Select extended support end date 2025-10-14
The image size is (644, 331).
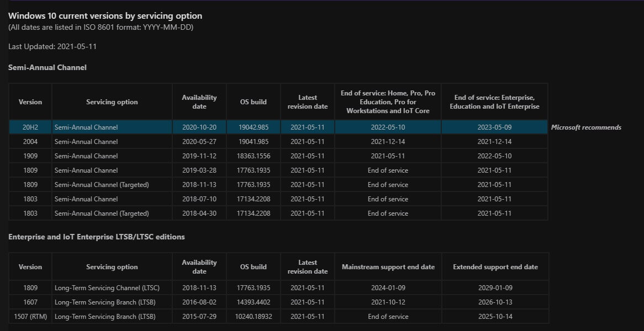coord(495,317)
